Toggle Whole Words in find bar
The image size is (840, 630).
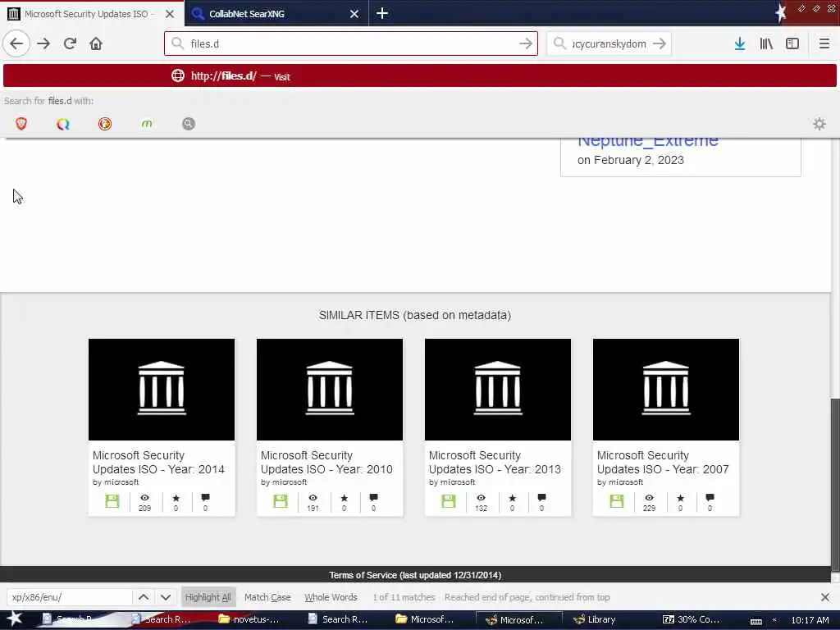331,597
